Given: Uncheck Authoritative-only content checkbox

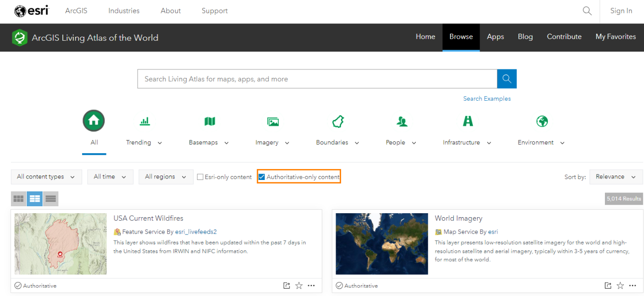Looking at the screenshot, I should 262,177.
